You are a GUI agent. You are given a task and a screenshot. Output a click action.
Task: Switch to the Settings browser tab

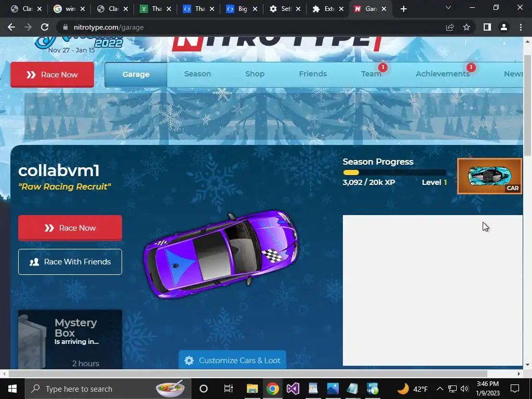pyautogui.click(x=281, y=9)
